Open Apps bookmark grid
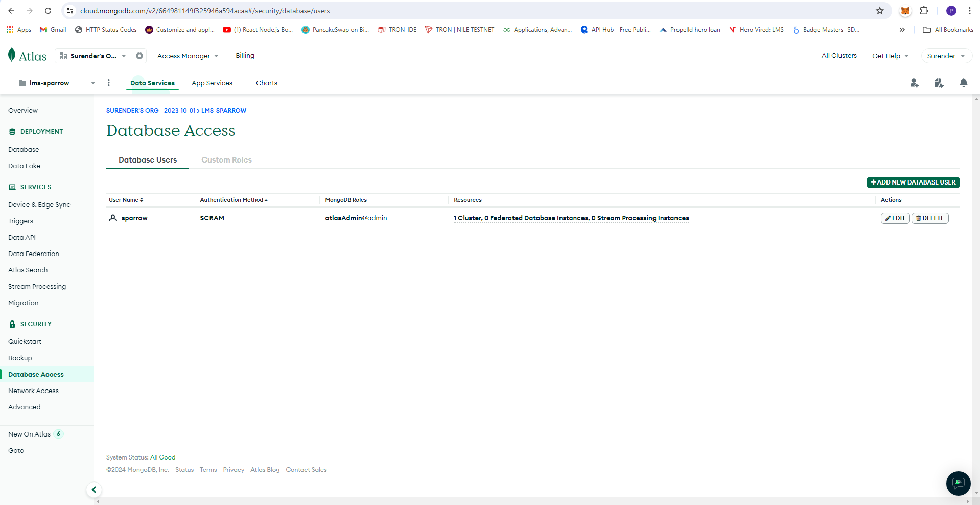The image size is (980, 505). [x=18, y=30]
